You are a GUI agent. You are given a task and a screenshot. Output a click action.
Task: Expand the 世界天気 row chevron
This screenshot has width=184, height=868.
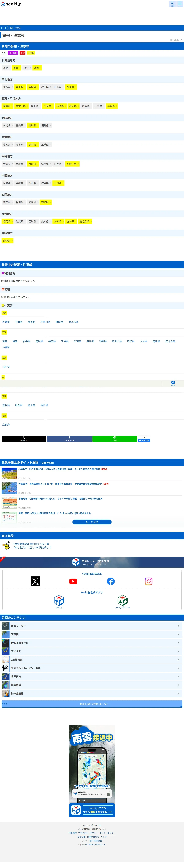178,676
